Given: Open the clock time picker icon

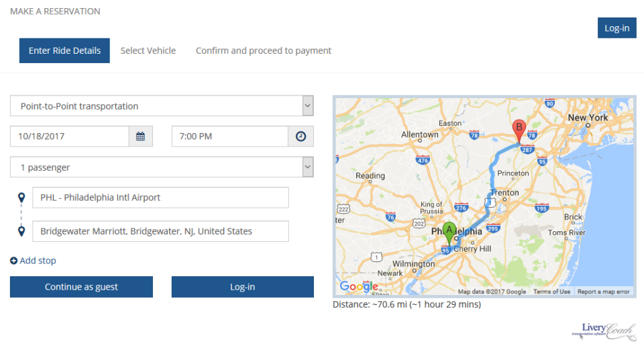Looking at the screenshot, I should click(301, 136).
